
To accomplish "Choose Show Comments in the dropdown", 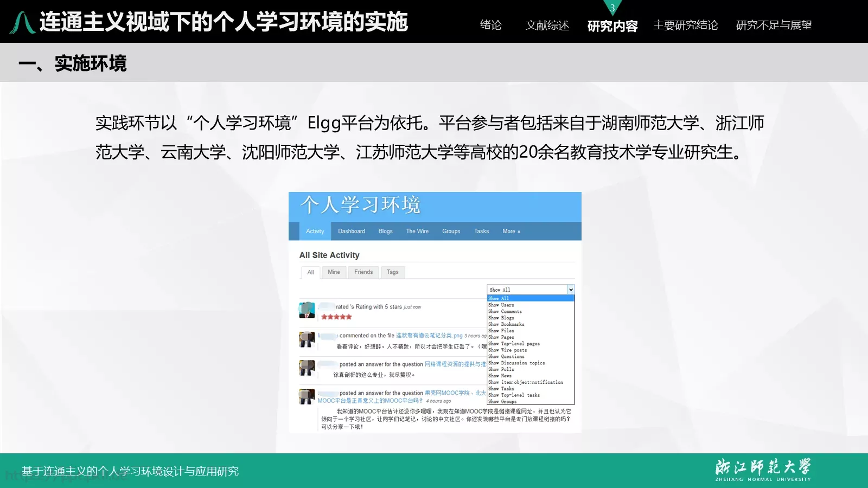I will tap(531, 311).
